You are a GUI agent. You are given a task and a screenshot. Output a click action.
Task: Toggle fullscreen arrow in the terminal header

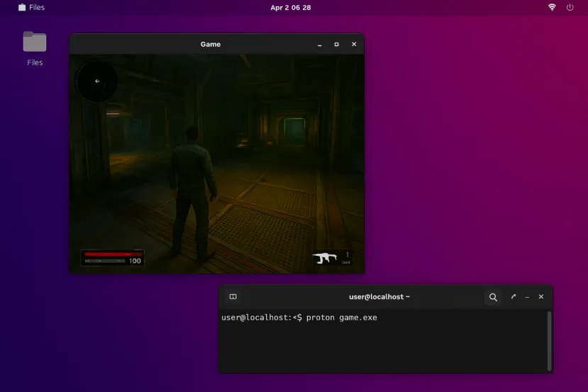click(513, 297)
